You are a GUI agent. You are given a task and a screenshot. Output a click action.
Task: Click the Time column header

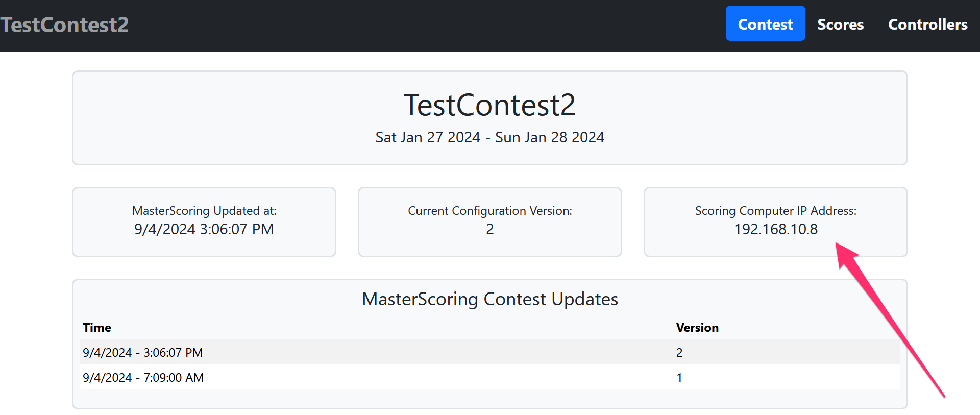coord(97,328)
